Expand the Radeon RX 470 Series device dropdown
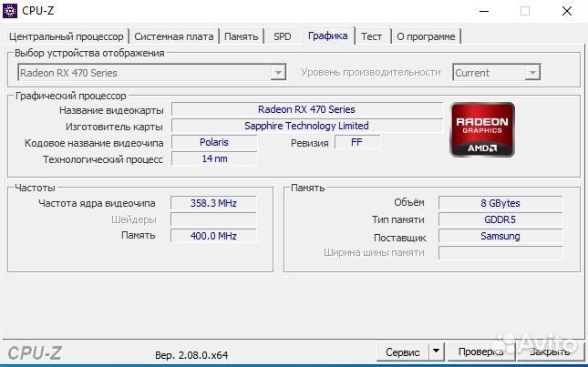 coord(278,72)
